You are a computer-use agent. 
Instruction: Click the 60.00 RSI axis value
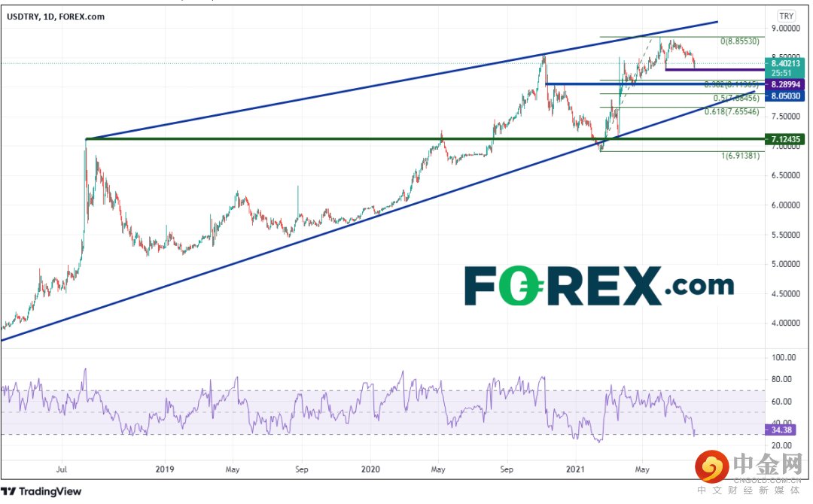click(x=782, y=402)
